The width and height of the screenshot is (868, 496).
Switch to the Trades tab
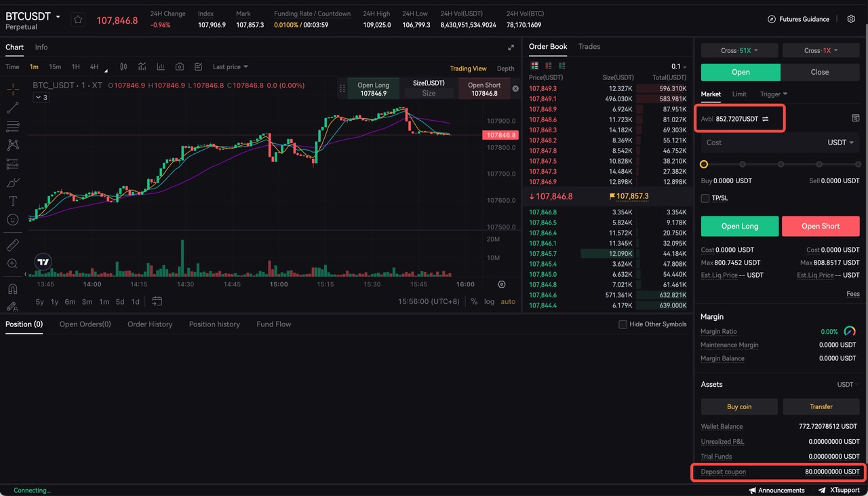tap(589, 47)
